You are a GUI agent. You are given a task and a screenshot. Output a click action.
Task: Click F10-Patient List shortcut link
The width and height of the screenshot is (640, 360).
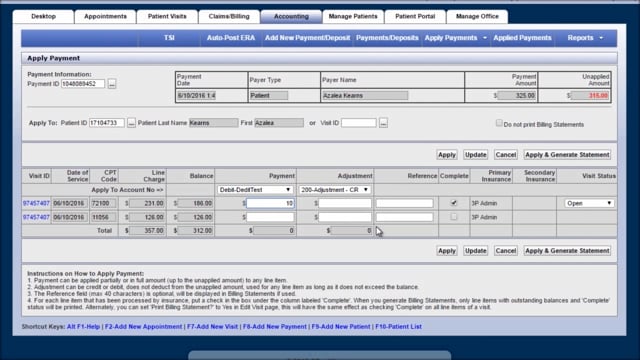click(x=398, y=327)
